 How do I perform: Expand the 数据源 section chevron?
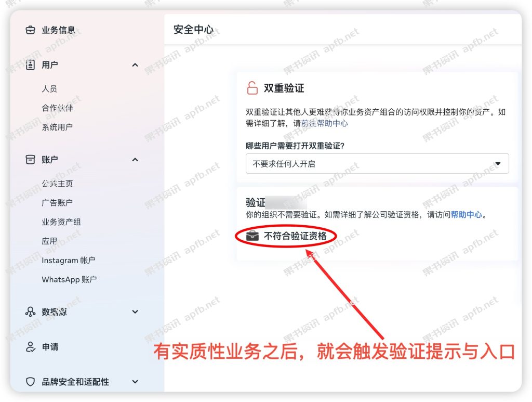point(135,312)
